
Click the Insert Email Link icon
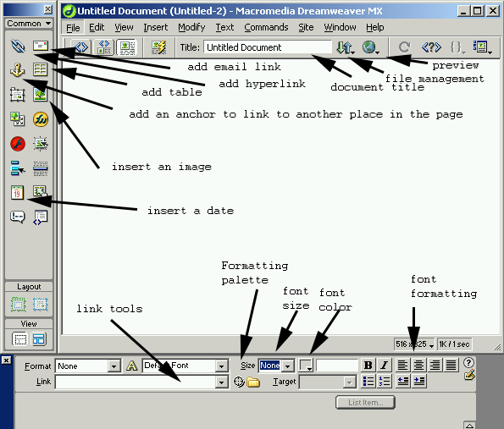40,46
